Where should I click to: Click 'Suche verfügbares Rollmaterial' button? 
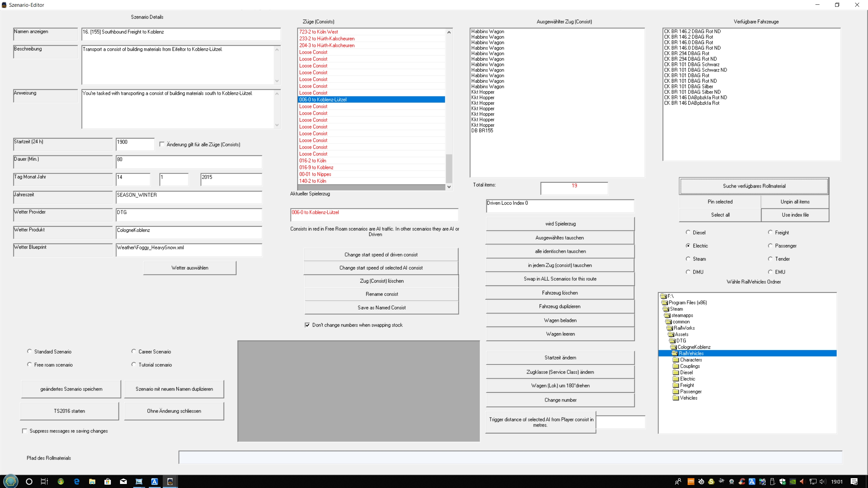tap(754, 186)
